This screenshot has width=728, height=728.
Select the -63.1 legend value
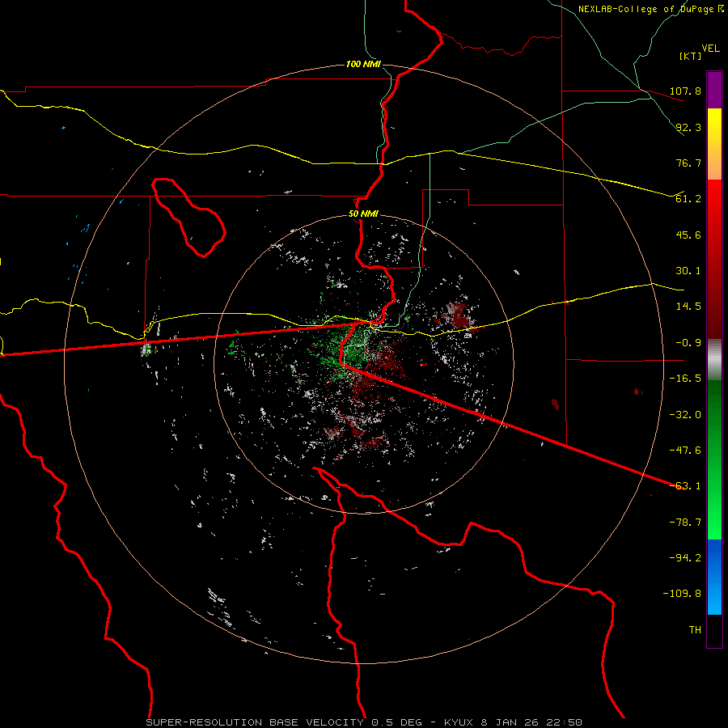point(685,486)
